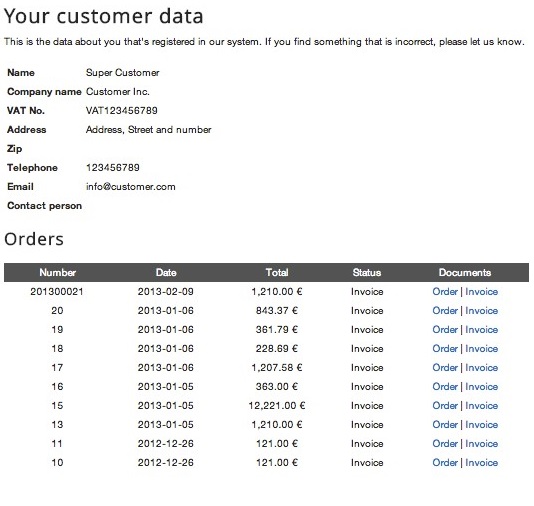The width and height of the screenshot is (534, 506).
Task: Open the Invoice link for order 10
Action: pos(482,463)
